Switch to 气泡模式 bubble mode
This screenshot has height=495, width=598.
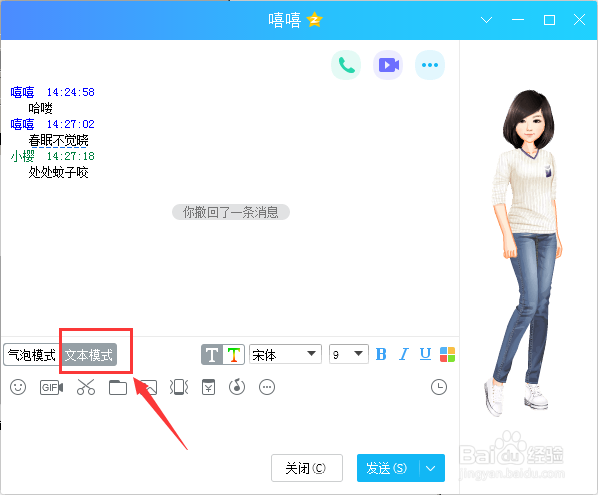tap(32, 355)
